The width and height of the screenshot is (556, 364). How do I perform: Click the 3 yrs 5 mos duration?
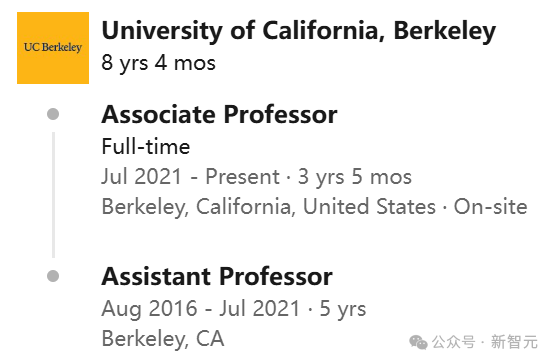click(355, 177)
